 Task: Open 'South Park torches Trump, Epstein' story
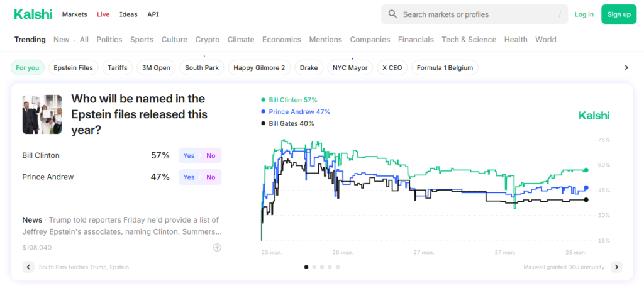pyautogui.click(x=84, y=267)
